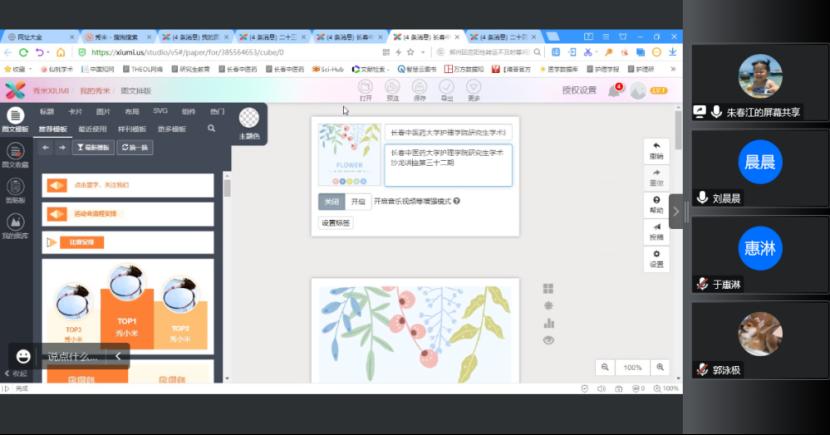This screenshot has width=830, height=435.
Task: Collapse the chat input bar arrow
Action: click(118, 356)
